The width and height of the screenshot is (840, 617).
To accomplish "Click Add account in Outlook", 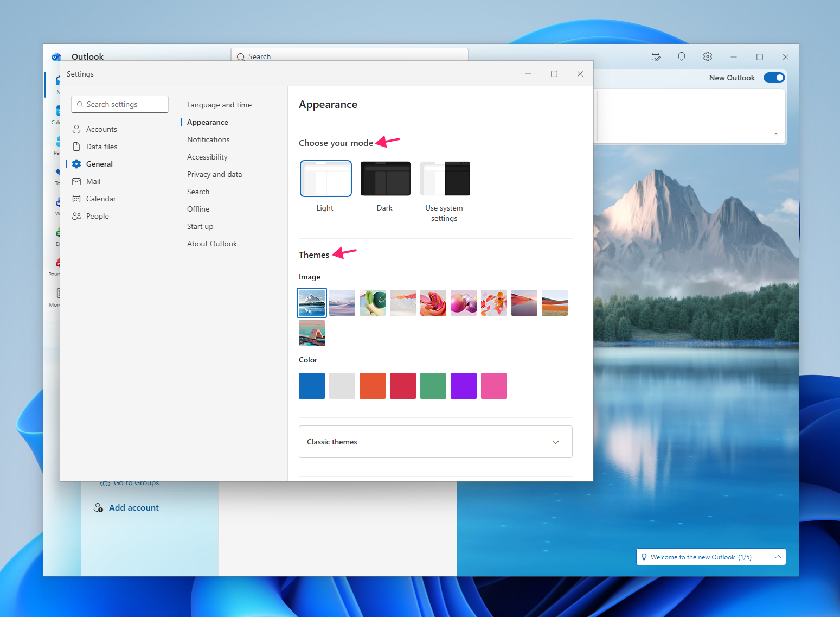I will [x=133, y=507].
